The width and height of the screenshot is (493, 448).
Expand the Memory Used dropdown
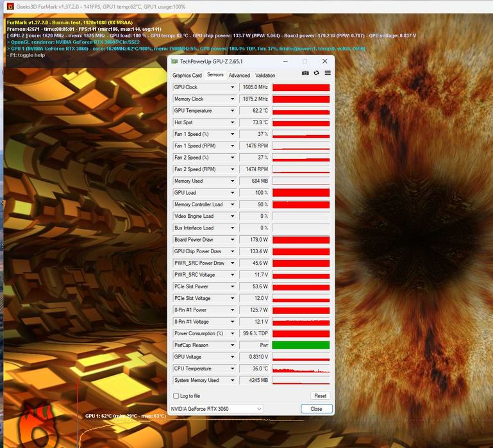[232, 181]
